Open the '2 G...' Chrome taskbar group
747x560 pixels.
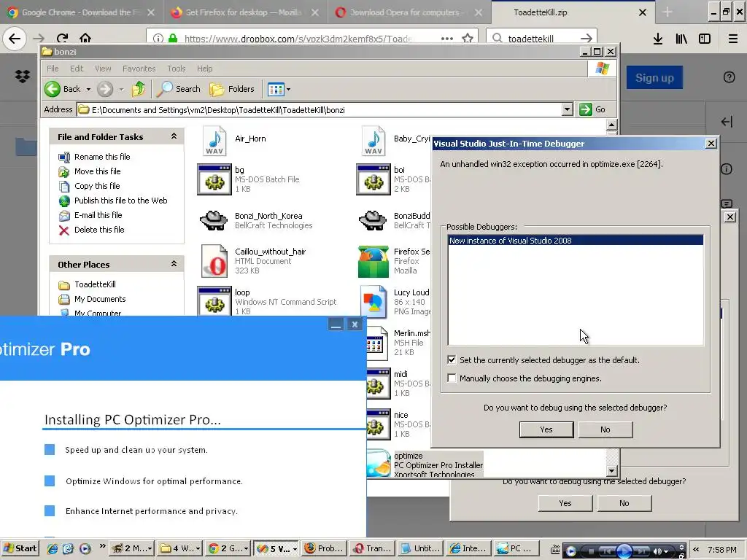(228, 548)
